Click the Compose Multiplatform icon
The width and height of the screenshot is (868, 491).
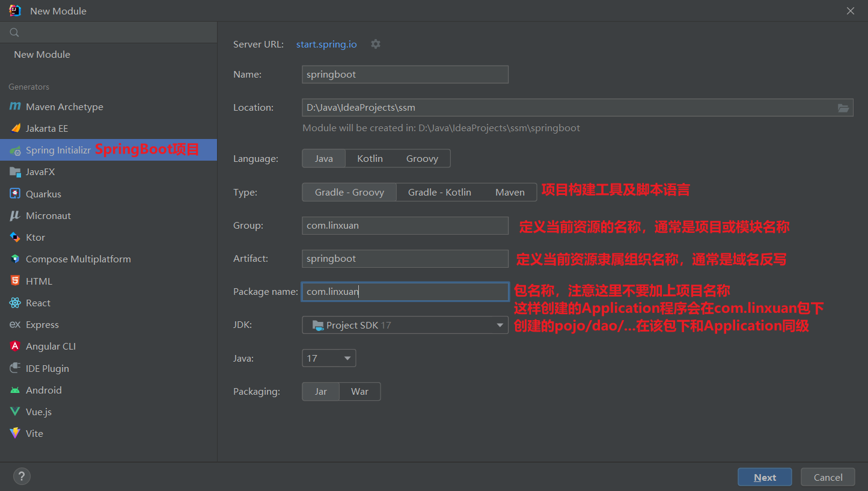(x=15, y=259)
